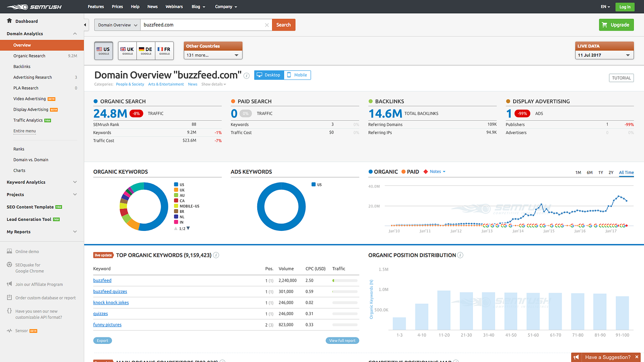Click Export under keywords table
Viewport: 644px width, 362px height.
click(x=103, y=341)
